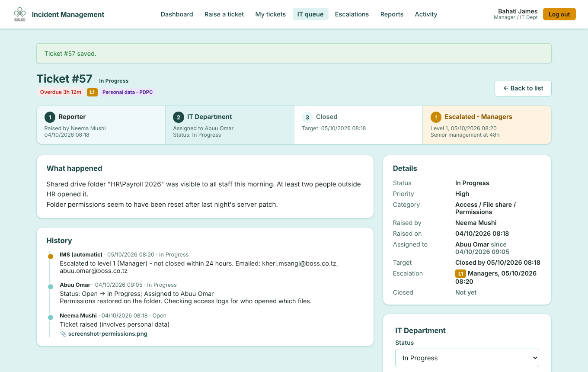Click the "Assigned to Abuu Omar" step text

[203, 128]
